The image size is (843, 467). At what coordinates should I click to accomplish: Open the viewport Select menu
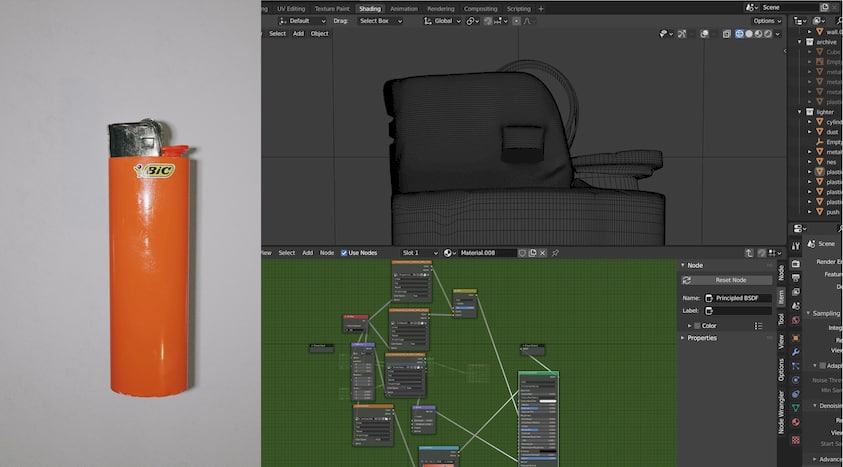point(277,33)
